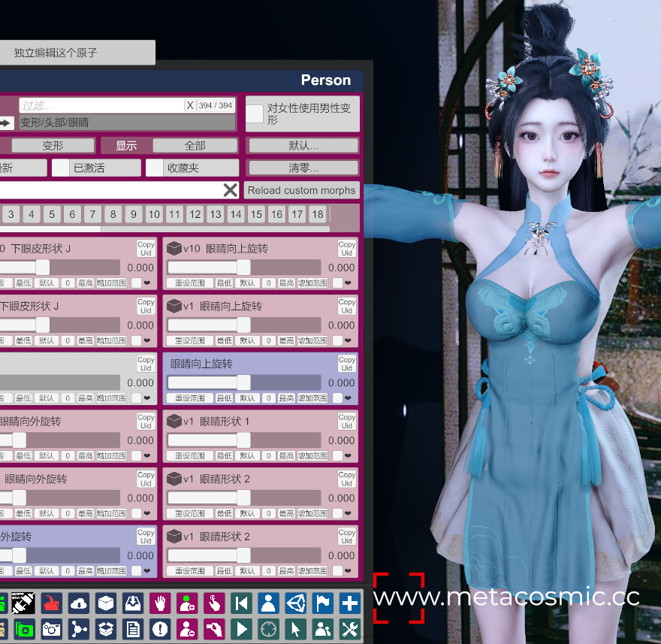Select the mouse cursor arrow icon
661x644 pixels.
296,630
